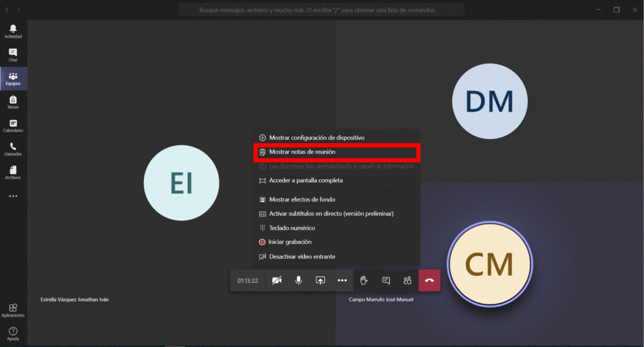
Task: Open Archivos in the sidebar
Action: (13, 172)
